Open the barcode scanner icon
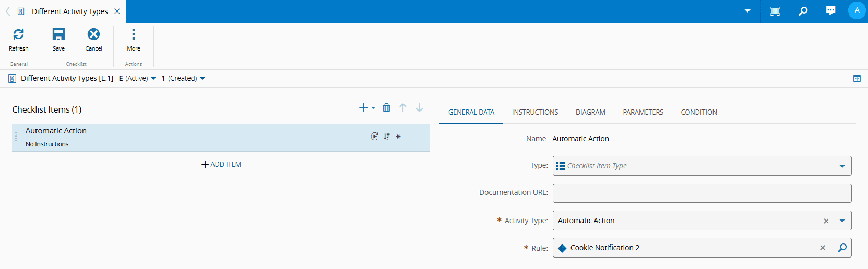 tap(775, 11)
